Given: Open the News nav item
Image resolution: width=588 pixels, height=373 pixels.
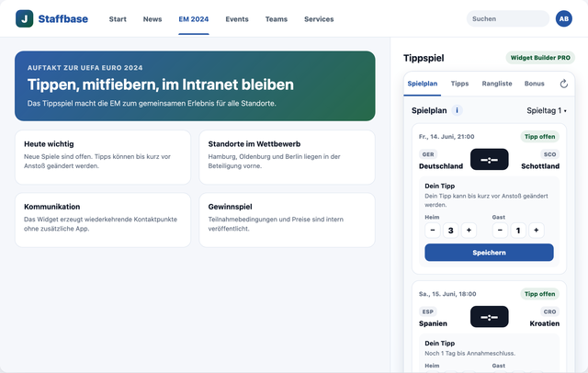Looking at the screenshot, I should tap(153, 19).
